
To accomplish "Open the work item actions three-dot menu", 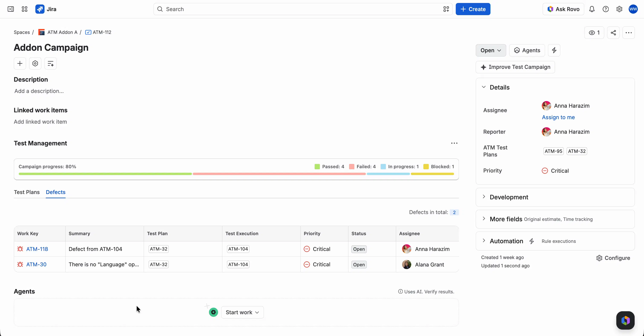I will pyautogui.click(x=628, y=33).
